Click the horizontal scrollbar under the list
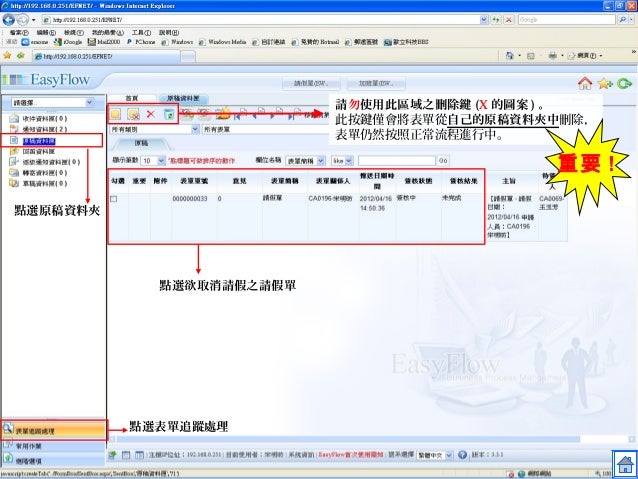Screen dimensions: 638x479 pos(348,439)
